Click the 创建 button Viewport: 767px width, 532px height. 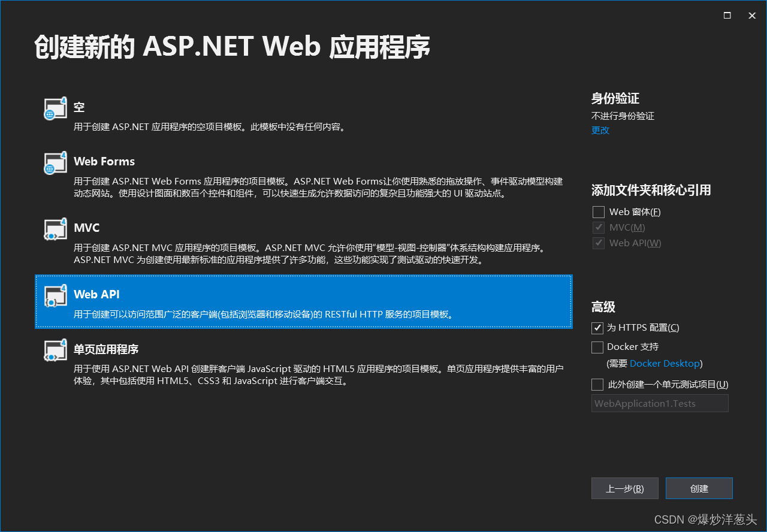[699, 488]
